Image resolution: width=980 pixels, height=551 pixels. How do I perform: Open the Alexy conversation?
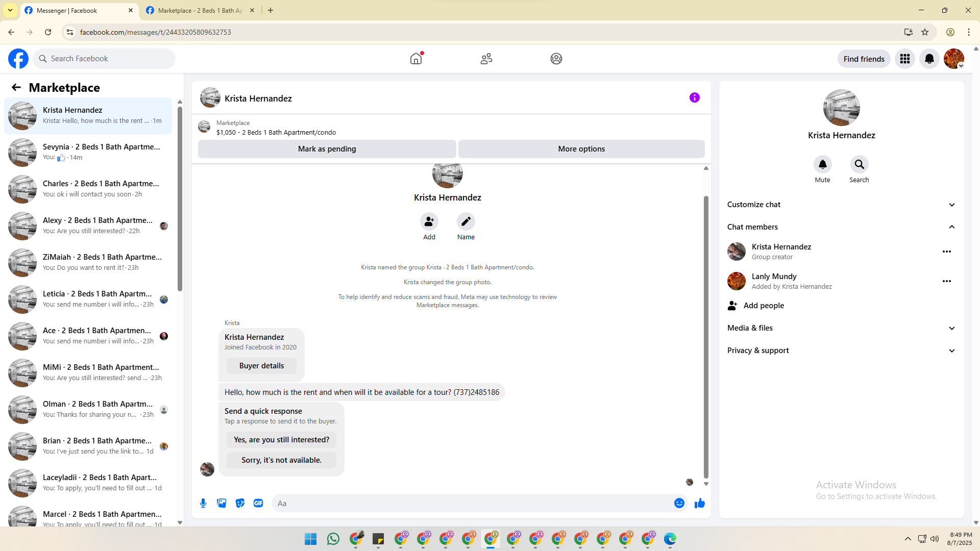tap(88, 226)
